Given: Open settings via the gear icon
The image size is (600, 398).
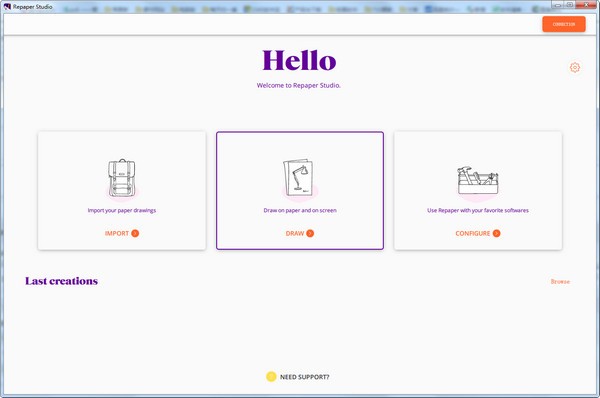Looking at the screenshot, I should point(574,67).
